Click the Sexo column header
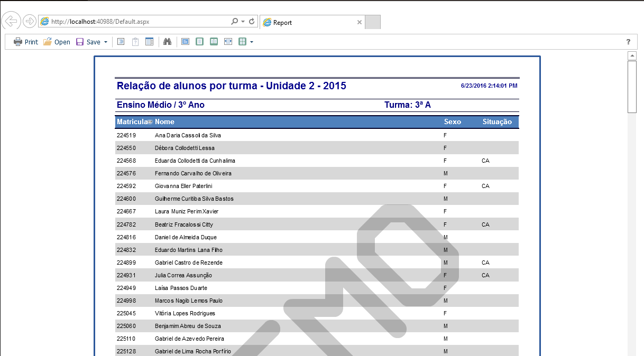Screen dimensions: 644x356 pos(453,122)
